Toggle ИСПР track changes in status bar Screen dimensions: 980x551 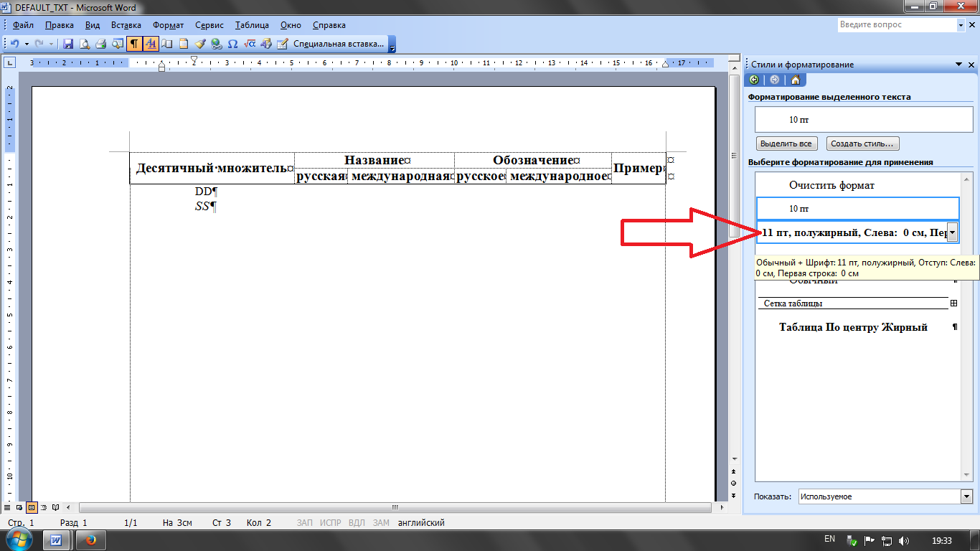pos(331,523)
